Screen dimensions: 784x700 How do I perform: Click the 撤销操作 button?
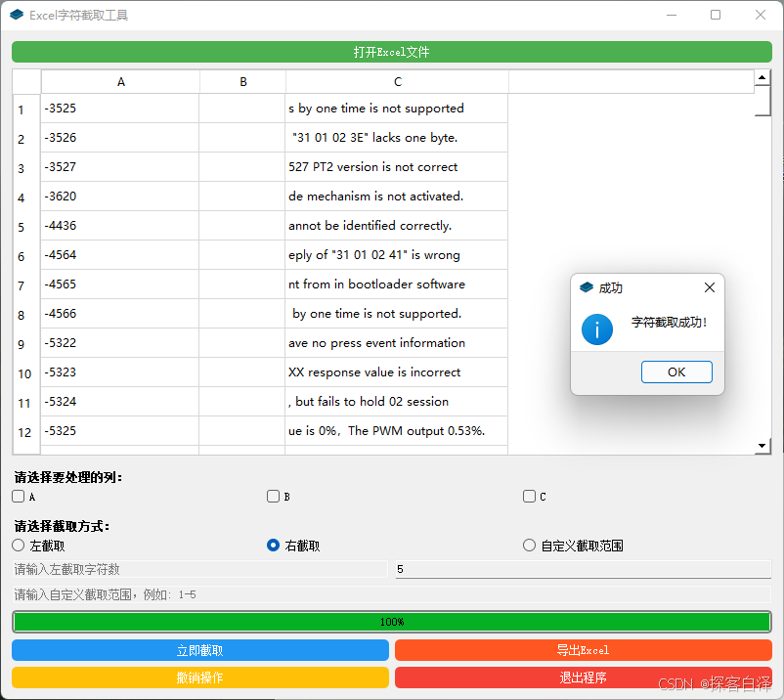click(x=200, y=678)
